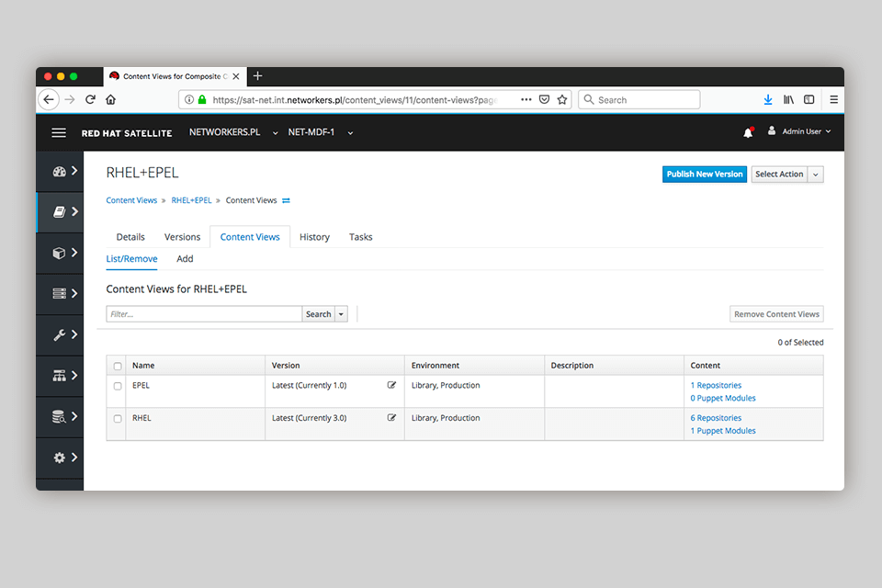The height and width of the screenshot is (588, 882).
Task: Switch to the Details tab
Action: click(x=130, y=237)
